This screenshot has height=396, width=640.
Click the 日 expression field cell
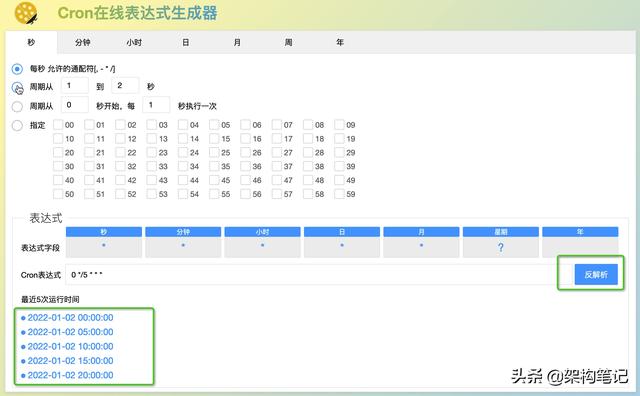tap(342, 247)
